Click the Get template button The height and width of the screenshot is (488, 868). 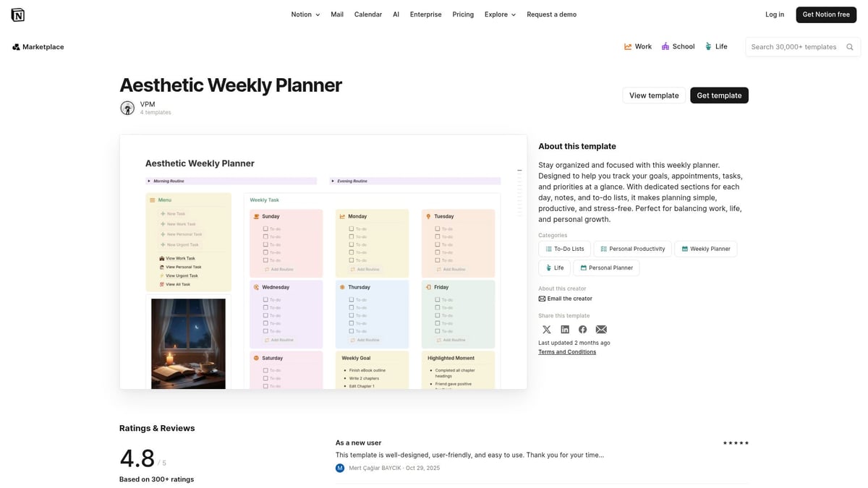pyautogui.click(x=719, y=95)
